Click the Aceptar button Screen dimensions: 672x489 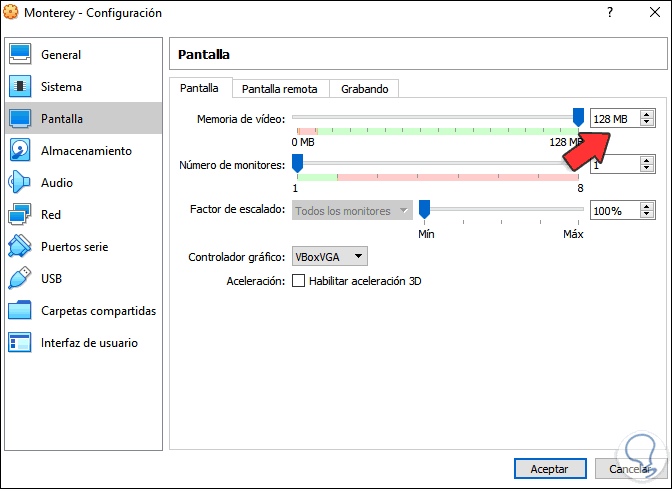550,469
